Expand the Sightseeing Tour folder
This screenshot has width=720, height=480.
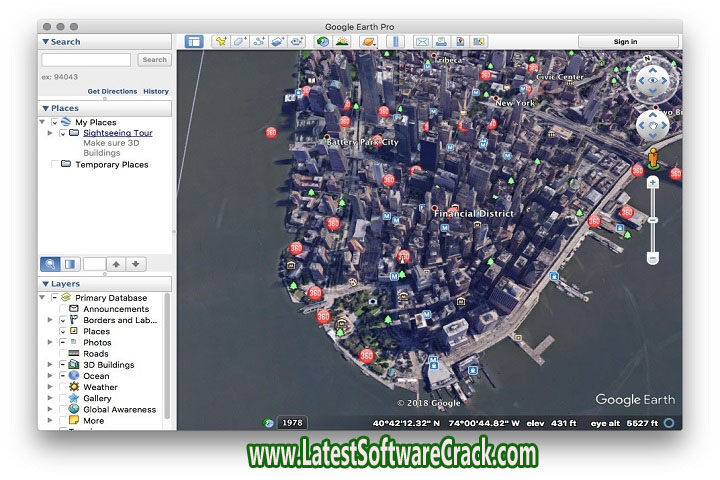point(51,133)
